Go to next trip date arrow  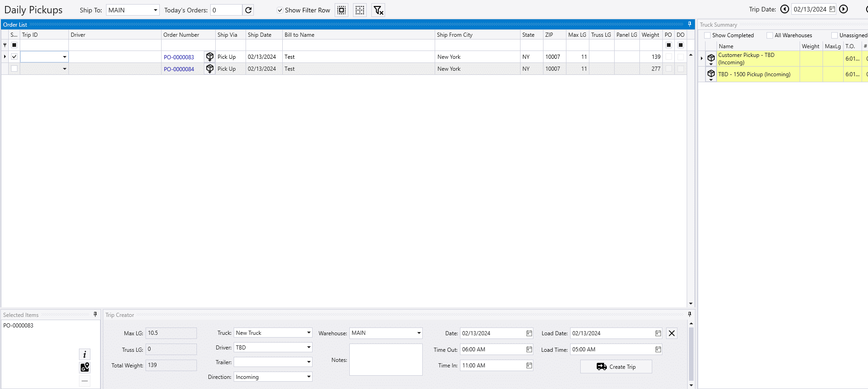tap(844, 9)
